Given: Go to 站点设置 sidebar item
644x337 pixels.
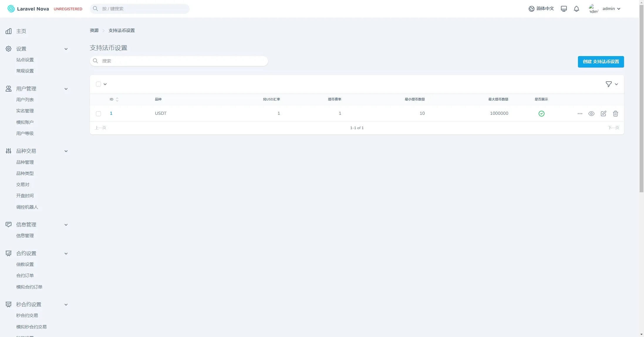Looking at the screenshot, I should [x=25, y=60].
